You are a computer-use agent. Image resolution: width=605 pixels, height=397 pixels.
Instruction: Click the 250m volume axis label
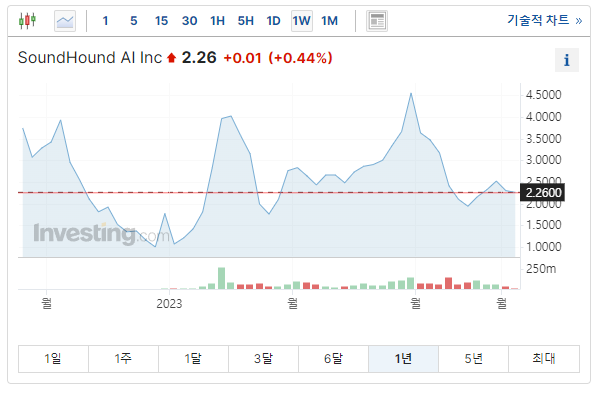coord(541,269)
